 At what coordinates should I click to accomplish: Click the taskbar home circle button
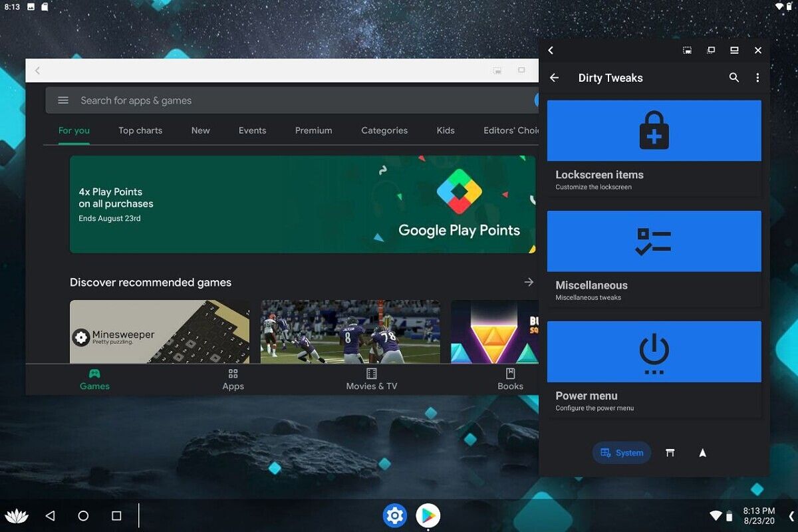tap(83, 516)
